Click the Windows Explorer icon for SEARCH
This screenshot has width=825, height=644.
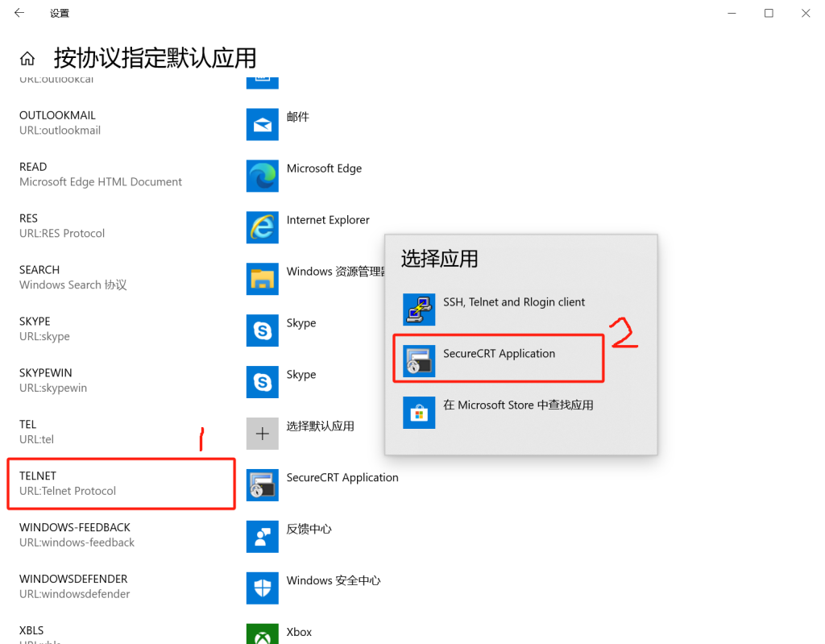pyautogui.click(x=262, y=279)
